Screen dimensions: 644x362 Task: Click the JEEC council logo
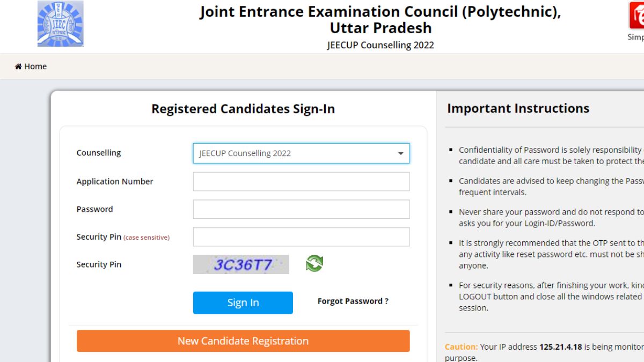(x=60, y=23)
